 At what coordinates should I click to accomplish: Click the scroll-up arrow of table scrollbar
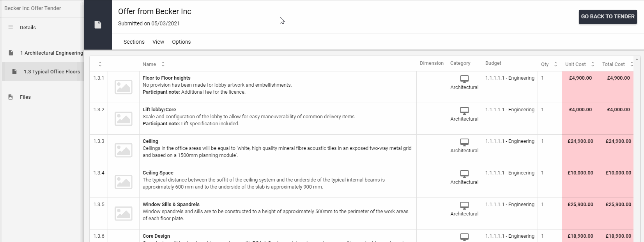[637, 60]
